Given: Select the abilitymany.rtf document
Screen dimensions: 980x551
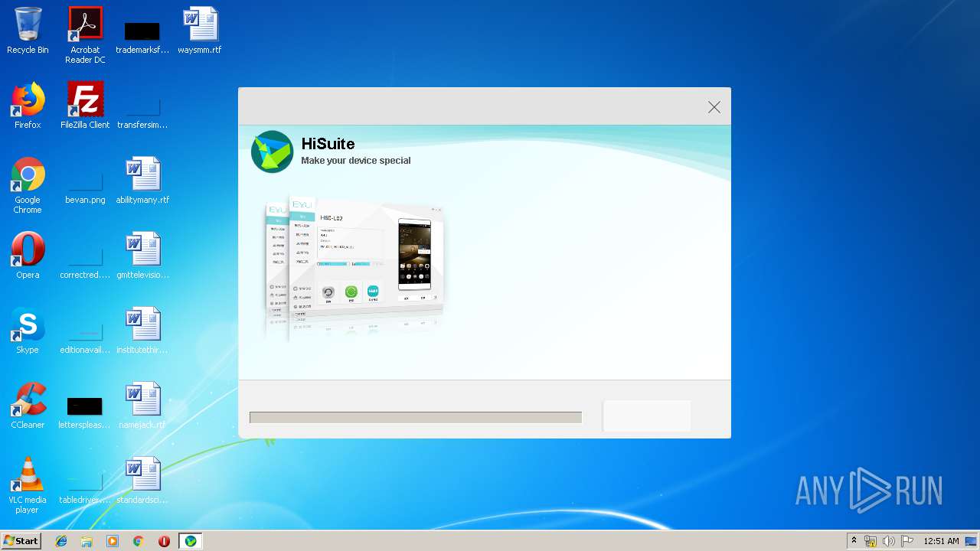Looking at the screenshot, I should [142, 181].
